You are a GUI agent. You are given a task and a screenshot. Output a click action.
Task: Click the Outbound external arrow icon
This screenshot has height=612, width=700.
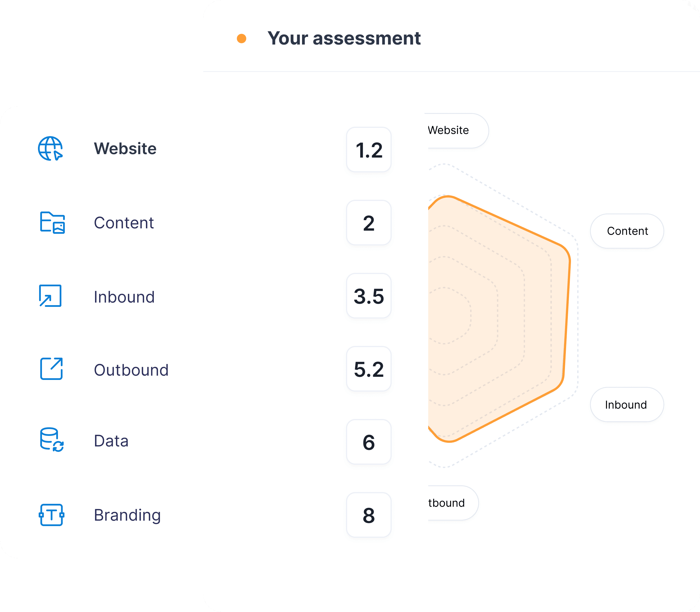(52, 369)
